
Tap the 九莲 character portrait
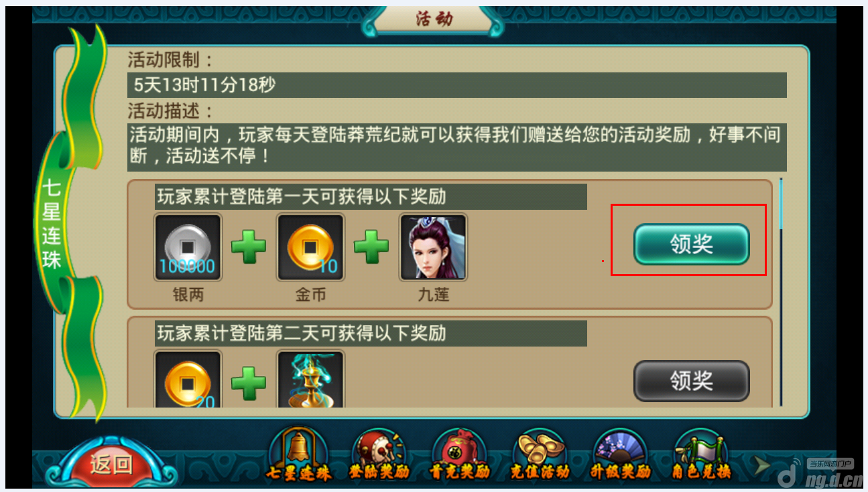[433, 247]
